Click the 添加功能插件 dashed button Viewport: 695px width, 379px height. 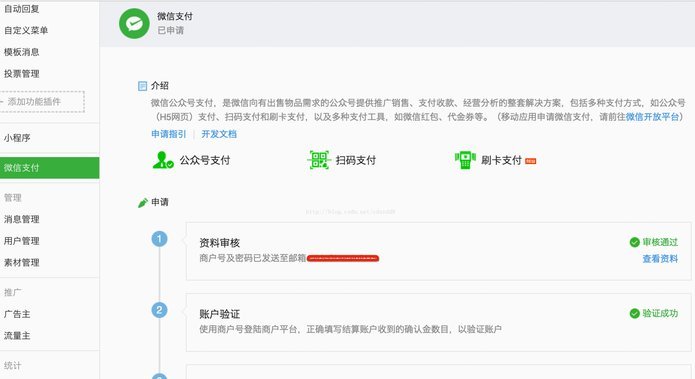42,102
